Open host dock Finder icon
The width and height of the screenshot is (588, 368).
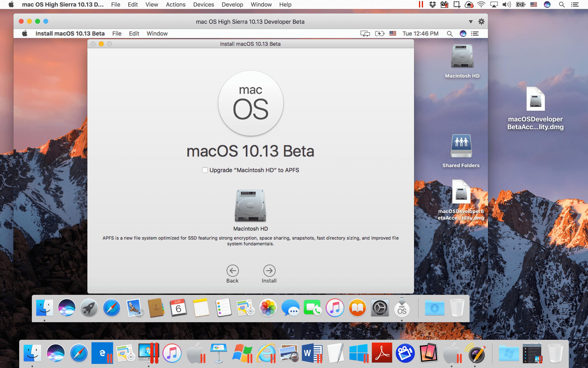32,353
